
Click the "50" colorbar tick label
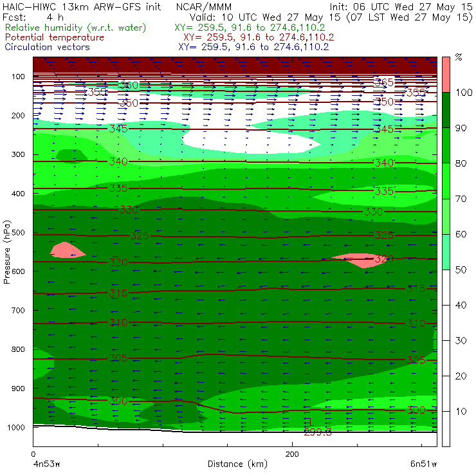[461, 270]
